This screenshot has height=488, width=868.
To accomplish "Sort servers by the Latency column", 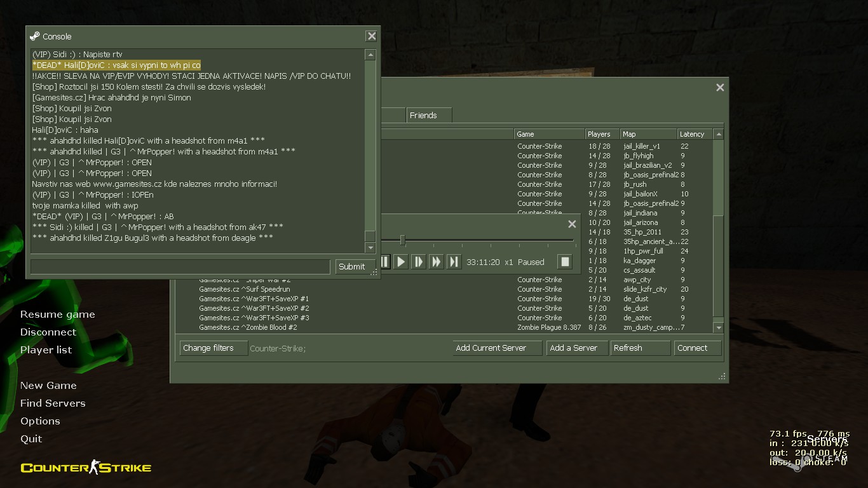I will [695, 134].
